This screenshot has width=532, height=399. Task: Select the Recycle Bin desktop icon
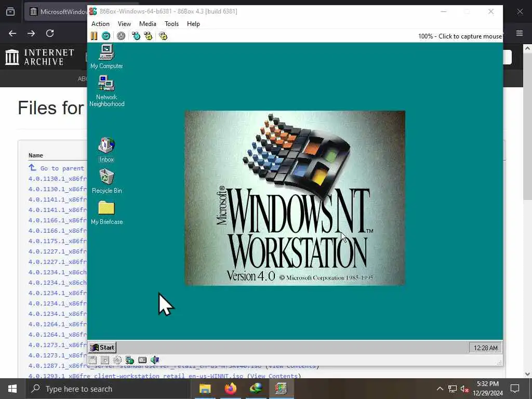click(107, 181)
